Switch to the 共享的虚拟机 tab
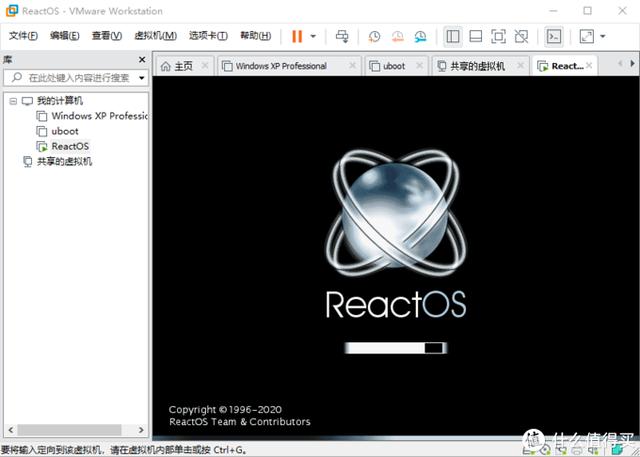The image size is (640, 457). point(478,66)
